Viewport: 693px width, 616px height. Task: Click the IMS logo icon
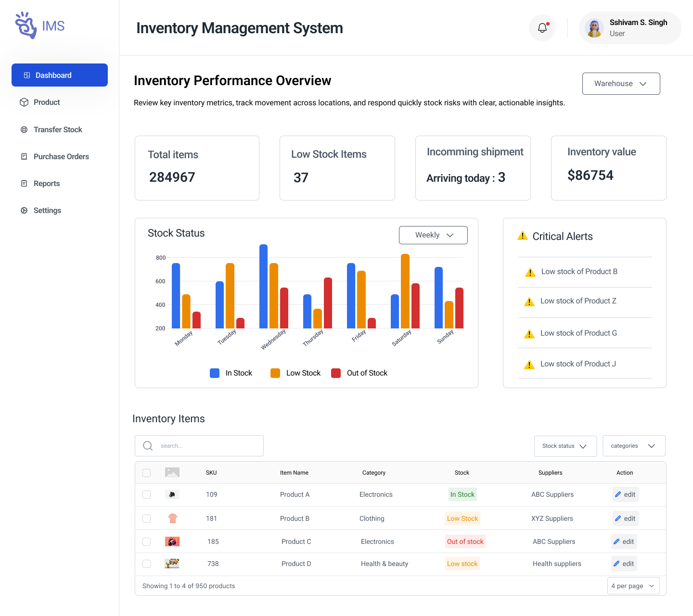pos(25,25)
